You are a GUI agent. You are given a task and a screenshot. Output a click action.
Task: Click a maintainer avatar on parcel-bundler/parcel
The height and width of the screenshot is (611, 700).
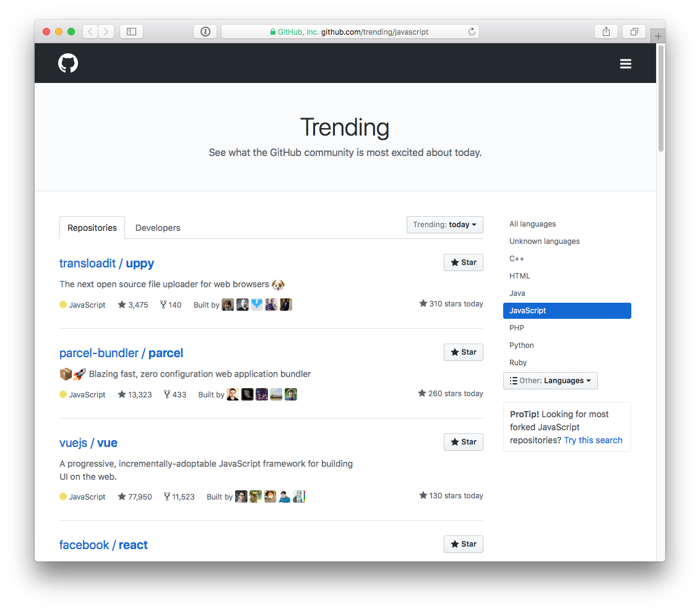[233, 394]
